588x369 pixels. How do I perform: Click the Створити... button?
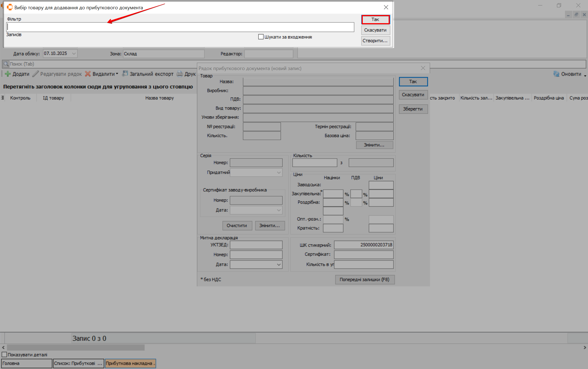[375, 41]
